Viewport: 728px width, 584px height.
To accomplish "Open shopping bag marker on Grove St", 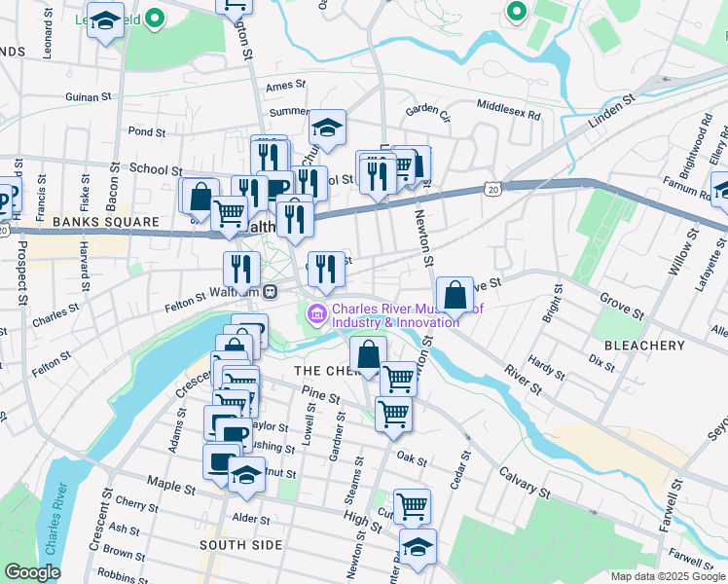I will (x=455, y=298).
